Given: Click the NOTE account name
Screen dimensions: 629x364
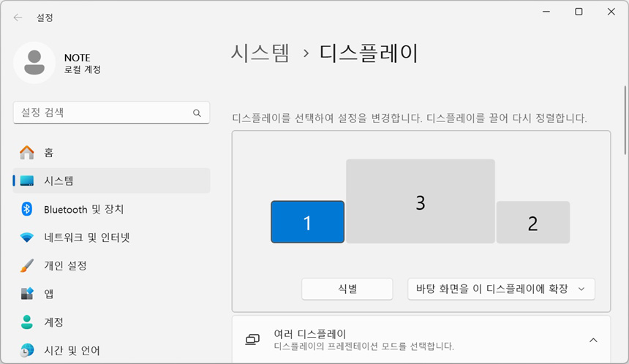Looking at the screenshot, I should click(x=77, y=58).
